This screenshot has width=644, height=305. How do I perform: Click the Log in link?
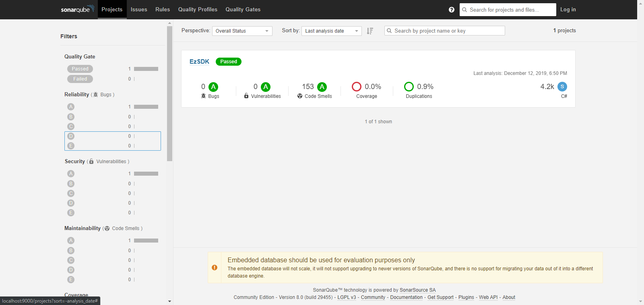(x=568, y=9)
